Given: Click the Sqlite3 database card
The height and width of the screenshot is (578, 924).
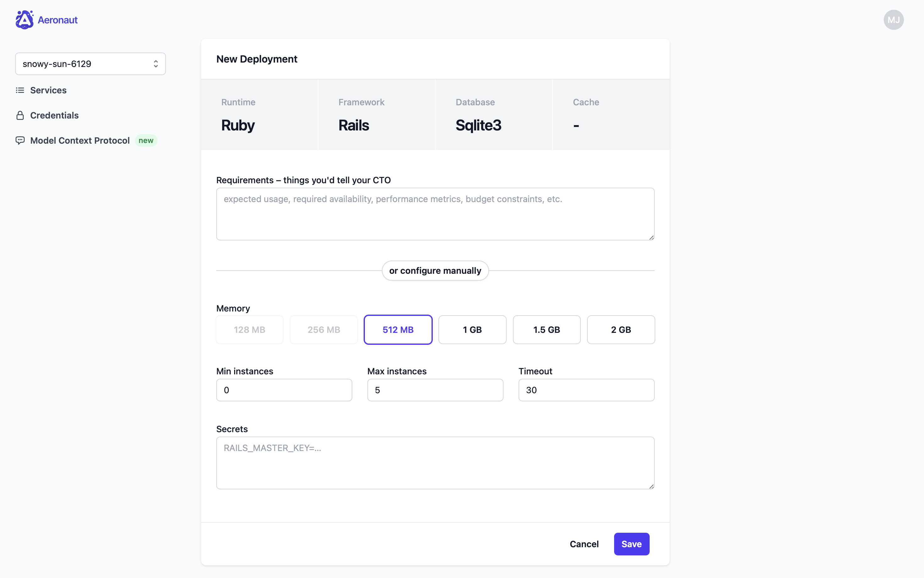Looking at the screenshot, I should 494,115.
